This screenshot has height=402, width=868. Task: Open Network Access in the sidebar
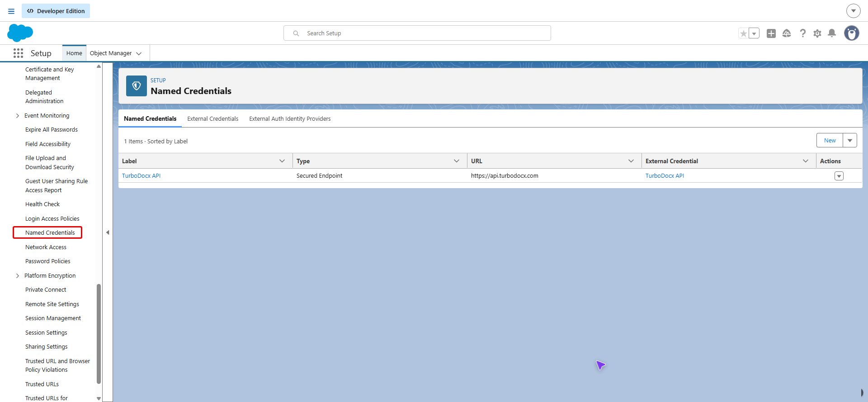[46, 247]
